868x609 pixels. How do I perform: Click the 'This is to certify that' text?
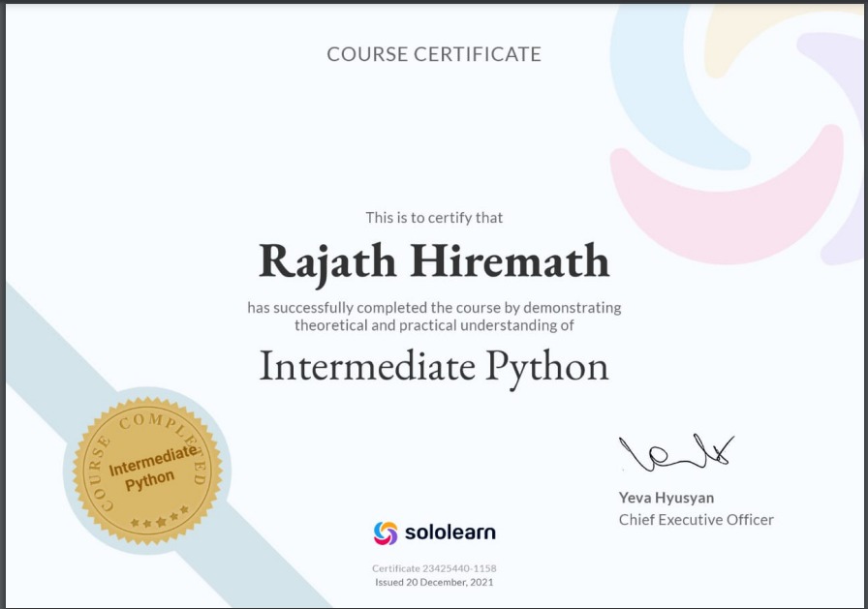click(434, 218)
